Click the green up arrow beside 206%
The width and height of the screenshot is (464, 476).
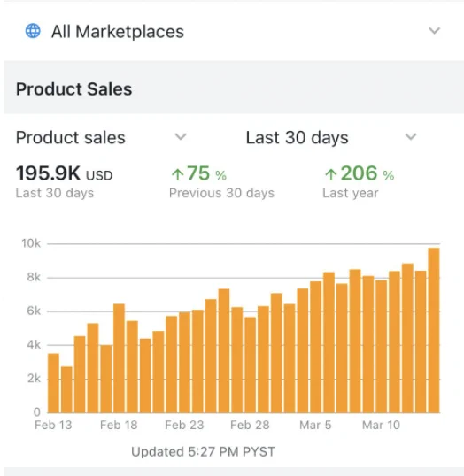pyautogui.click(x=331, y=174)
